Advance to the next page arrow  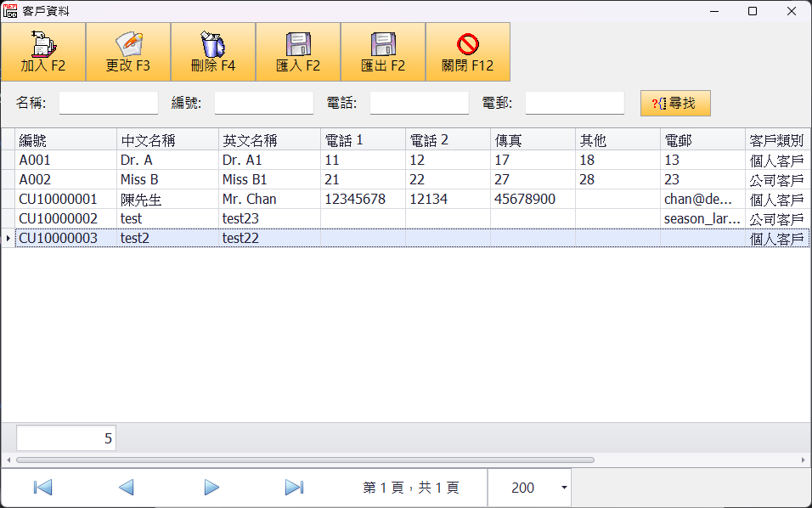tap(211, 488)
